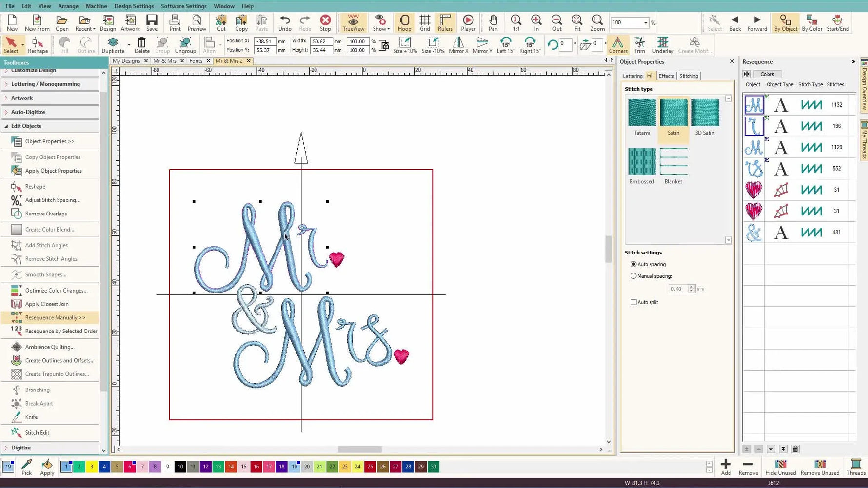The height and width of the screenshot is (488, 868).
Task: Open the Arrange menu
Action: pyautogui.click(x=68, y=6)
